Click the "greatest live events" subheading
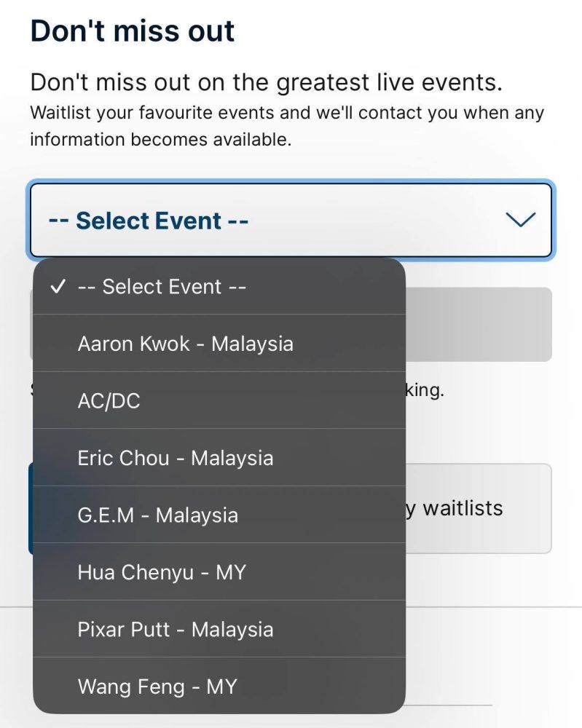 (x=266, y=82)
